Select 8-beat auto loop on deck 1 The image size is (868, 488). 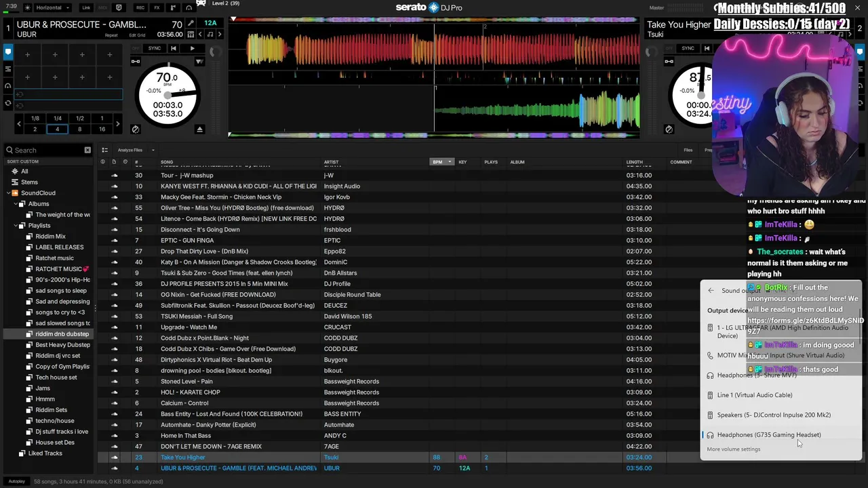click(80, 129)
